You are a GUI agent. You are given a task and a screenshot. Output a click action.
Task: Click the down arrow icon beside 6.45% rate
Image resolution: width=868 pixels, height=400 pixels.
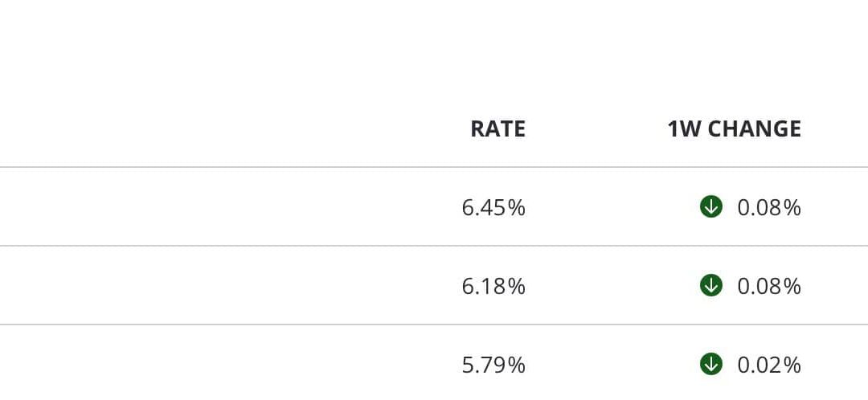pos(711,207)
